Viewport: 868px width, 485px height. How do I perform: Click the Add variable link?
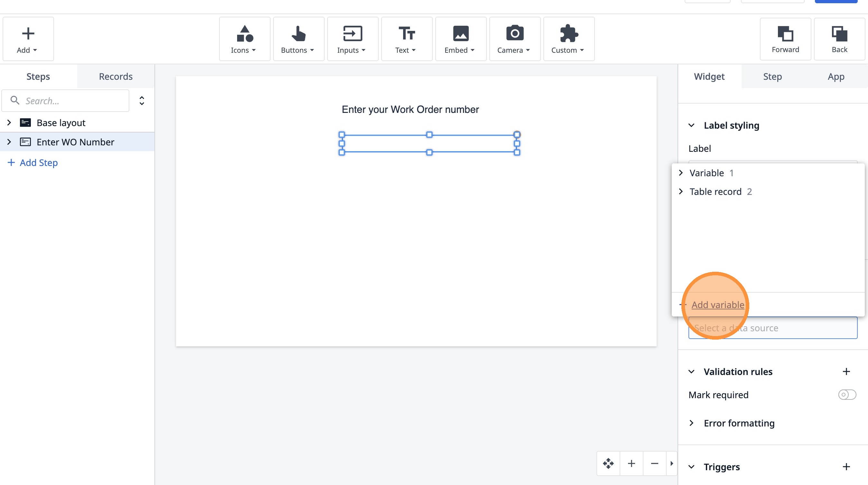[x=718, y=305]
